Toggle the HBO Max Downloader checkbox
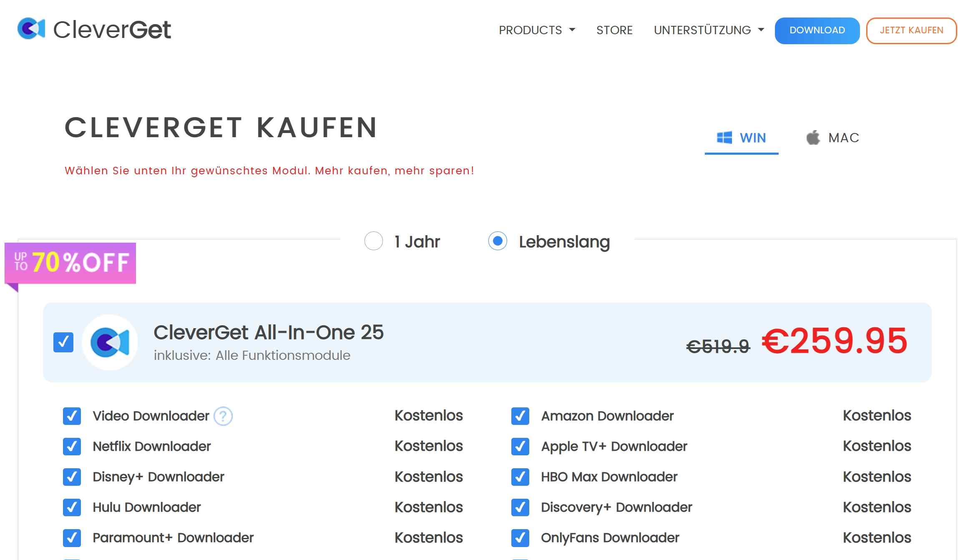 [520, 477]
